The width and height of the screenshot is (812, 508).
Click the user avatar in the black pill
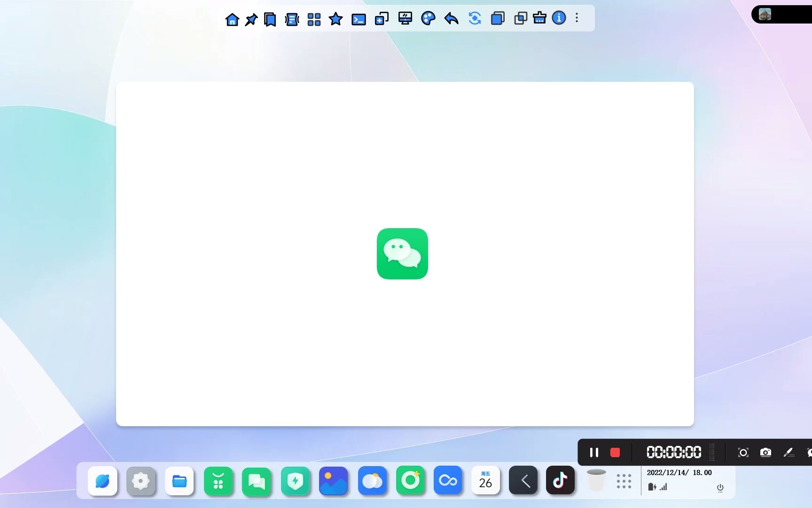pyautogui.click(x=765, y=14)
